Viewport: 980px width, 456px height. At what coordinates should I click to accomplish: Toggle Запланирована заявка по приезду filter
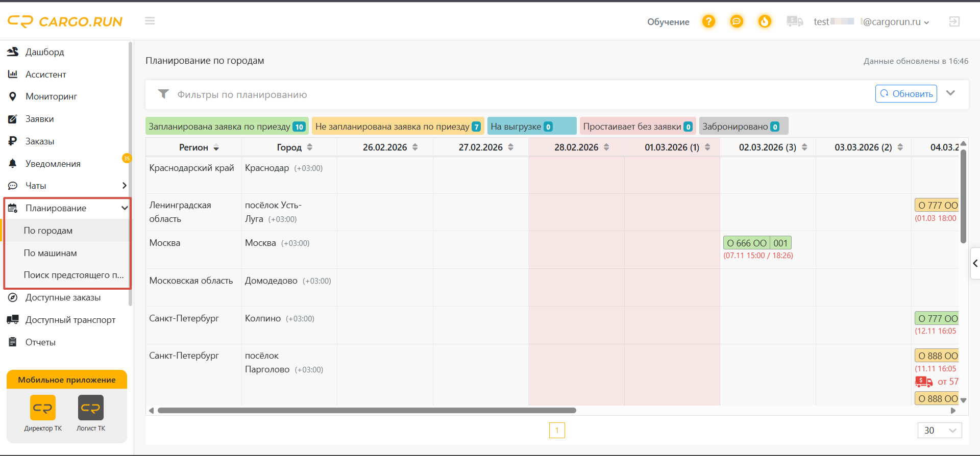(x=227, y=126)
